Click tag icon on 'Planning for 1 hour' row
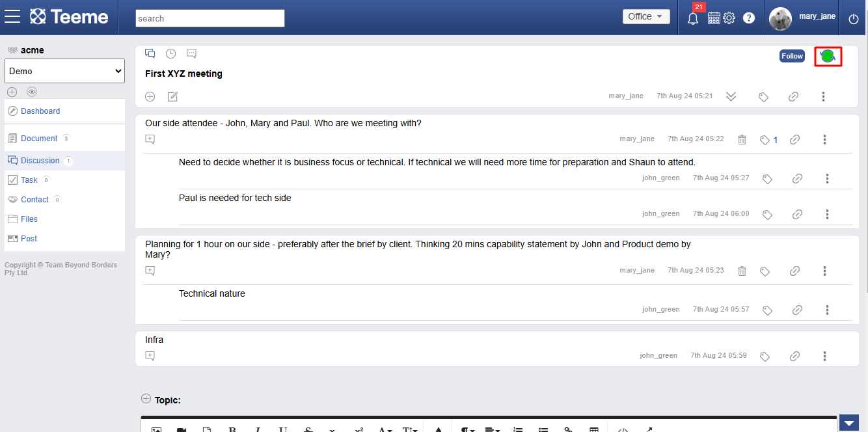 pyautogui.click(x=765, y=271)
